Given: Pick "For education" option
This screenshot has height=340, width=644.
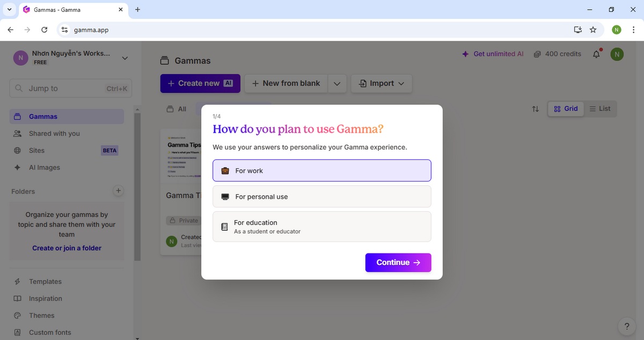Looking at the screenshot, I should click(x=322, y=227).
